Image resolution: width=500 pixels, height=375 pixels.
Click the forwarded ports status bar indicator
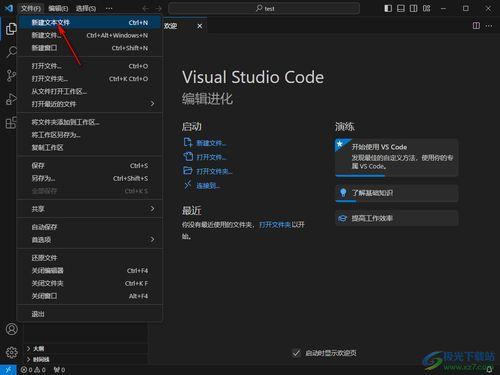tap(59, 370)
